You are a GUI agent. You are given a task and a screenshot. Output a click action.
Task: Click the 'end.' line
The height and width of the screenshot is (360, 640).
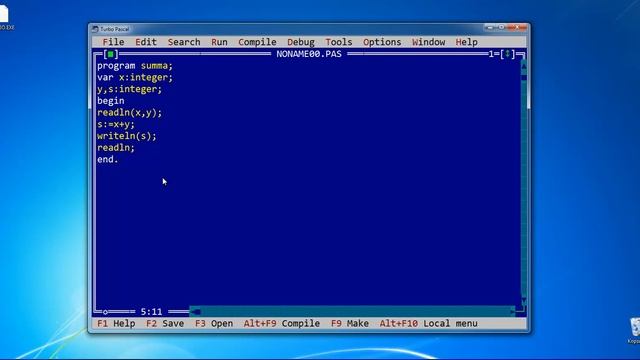108,160
